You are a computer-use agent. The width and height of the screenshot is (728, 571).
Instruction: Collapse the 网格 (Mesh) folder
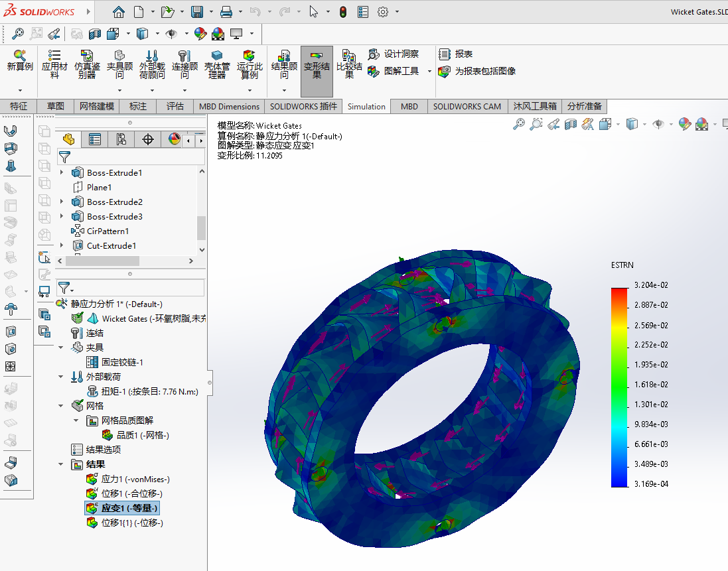[61, 406]
